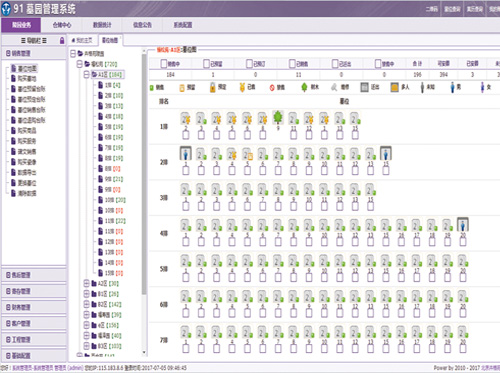This screenshot has width=500, height=373.
Task: Click the purple female figure legend icon
Action: (x=482, y=87)
